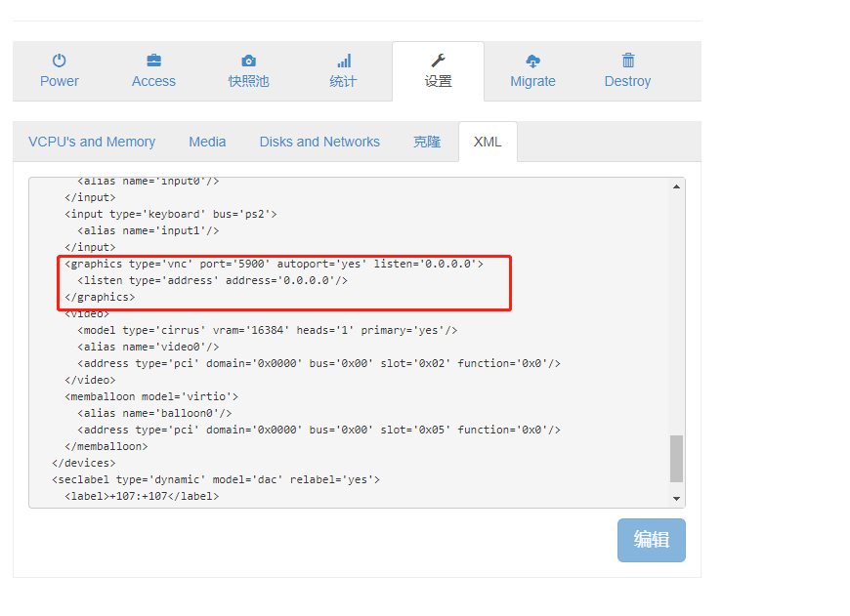This screenshot has width=850, height=616.
Task: Open 统计 via the bar chart icon
Action: tap(343, 60)
